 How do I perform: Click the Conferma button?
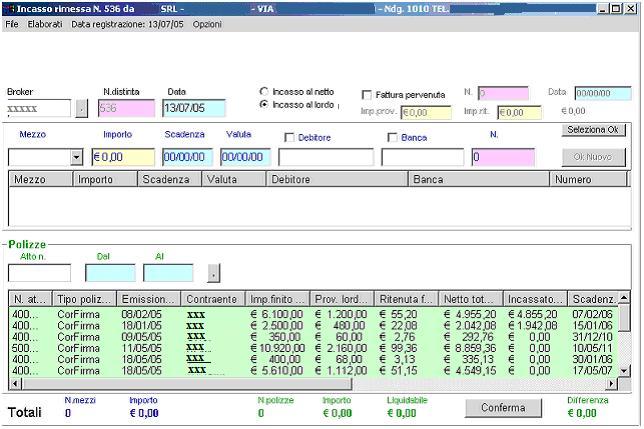point(503,408)
